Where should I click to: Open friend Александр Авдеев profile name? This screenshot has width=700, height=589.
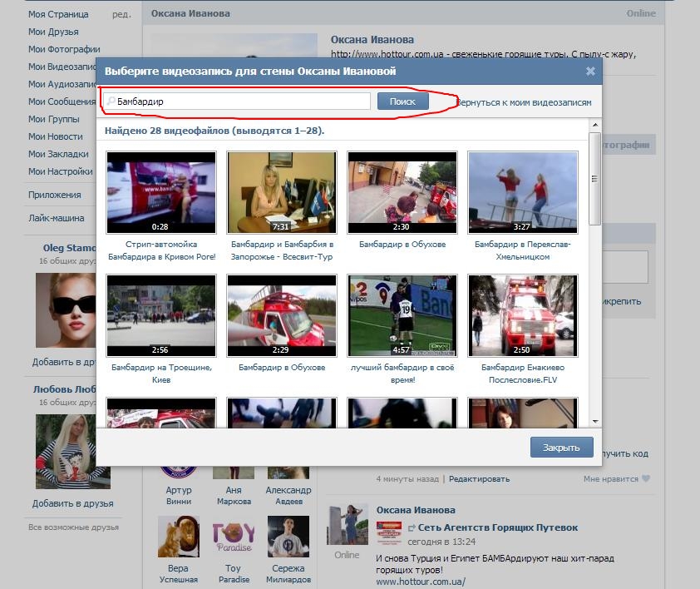tap(288, 496)
